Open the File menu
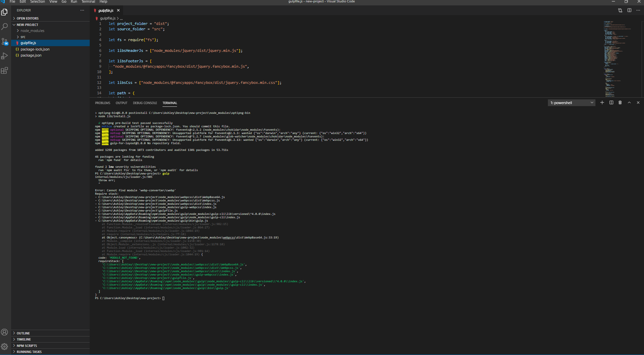Screen dimensions: 644x355 click(12, 2)
